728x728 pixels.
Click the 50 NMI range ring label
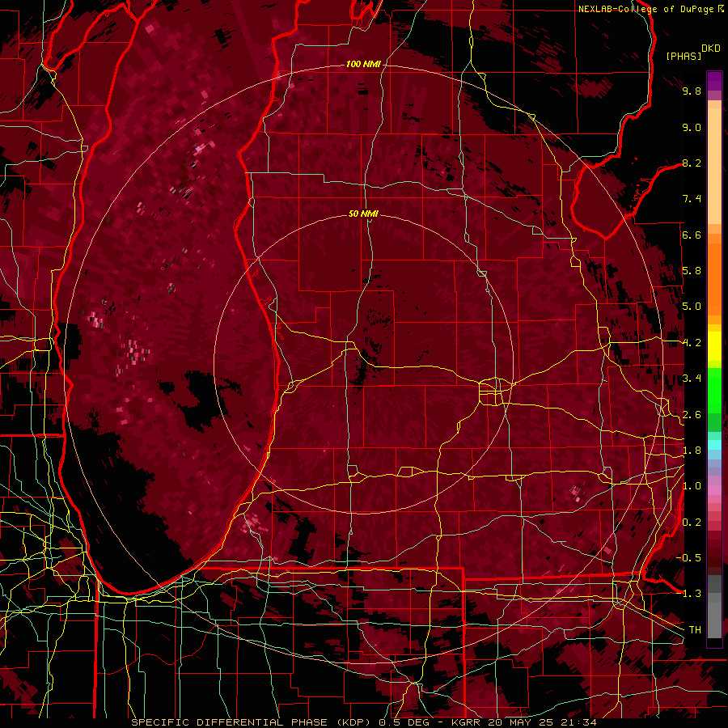pyautogui.click(x=363, y=214)
